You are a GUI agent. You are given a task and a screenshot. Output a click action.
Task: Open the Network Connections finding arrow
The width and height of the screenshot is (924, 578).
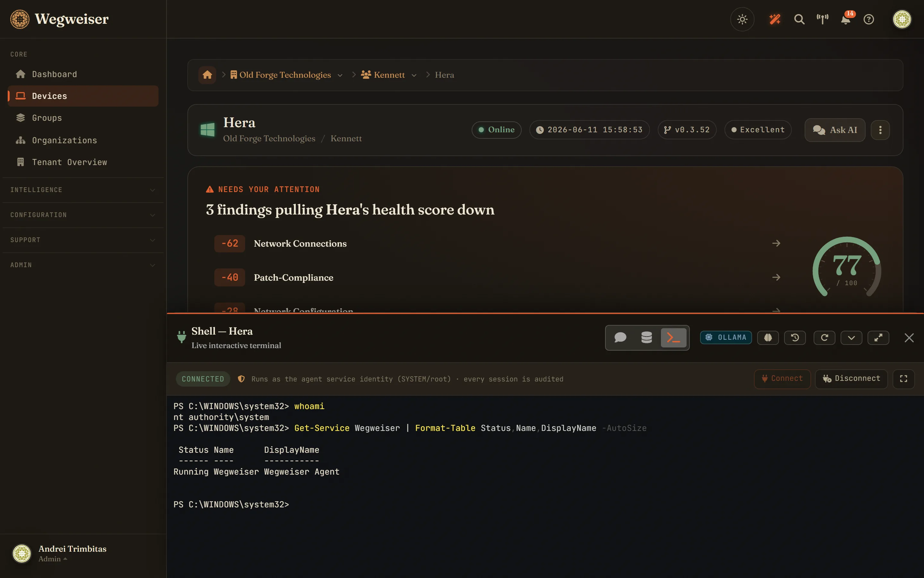tap(776, 243)
